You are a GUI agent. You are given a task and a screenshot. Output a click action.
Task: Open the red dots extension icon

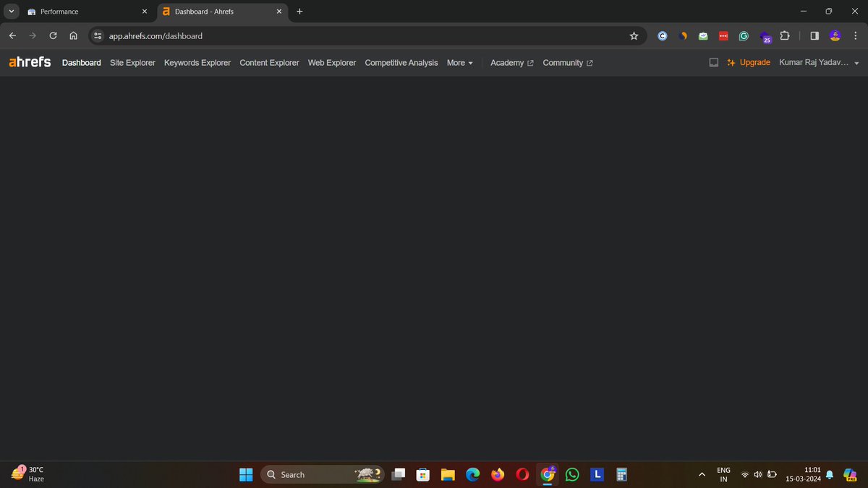(723, 35)
